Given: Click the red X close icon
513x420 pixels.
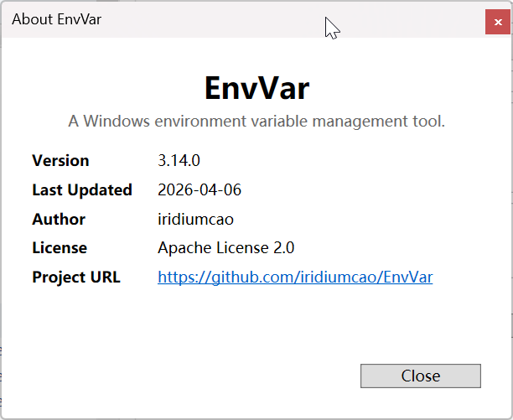Looking at the screenshot, I should (498, 21).
